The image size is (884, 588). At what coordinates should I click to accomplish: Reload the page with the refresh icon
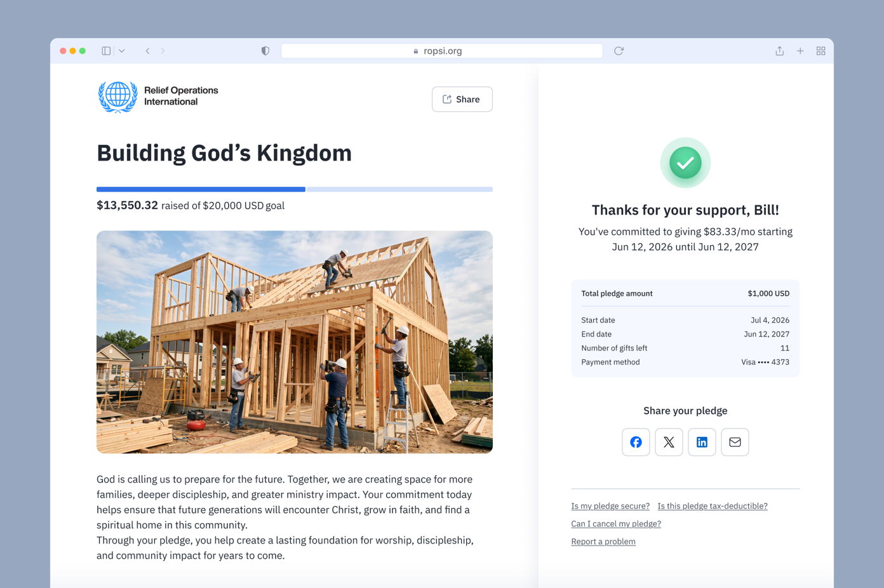tap(619, 51)
